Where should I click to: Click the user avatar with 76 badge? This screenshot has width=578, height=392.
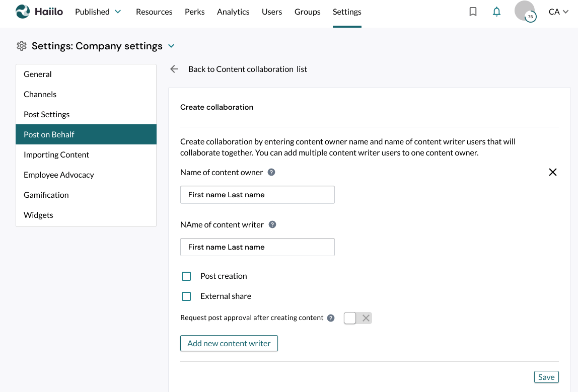point(525,11)
